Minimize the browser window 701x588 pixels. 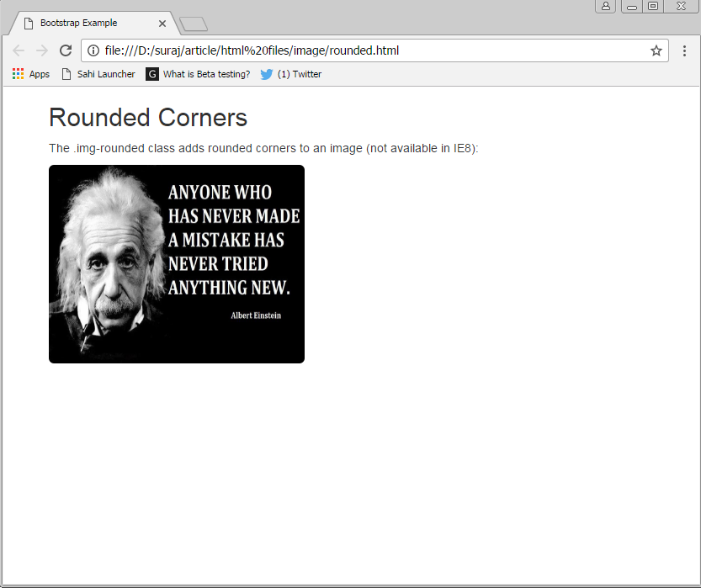tap(632, 6)
